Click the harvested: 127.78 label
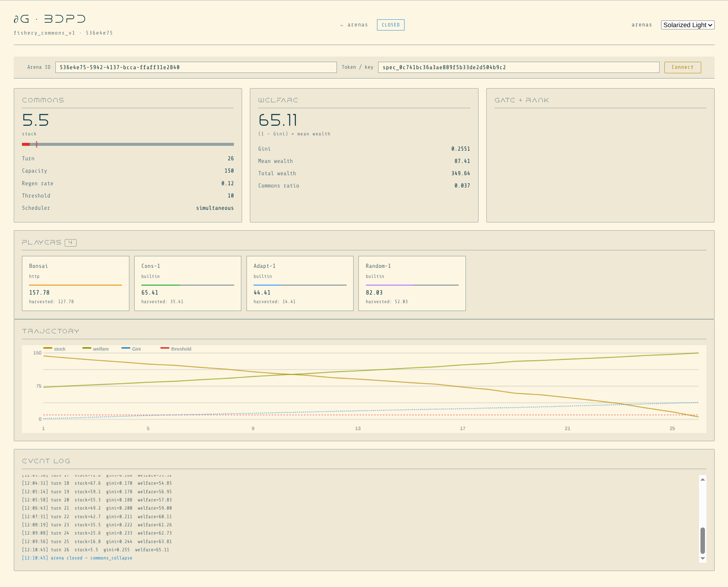Image resolution: width=728 pixels, height=587 pixels. pos(51,302)
